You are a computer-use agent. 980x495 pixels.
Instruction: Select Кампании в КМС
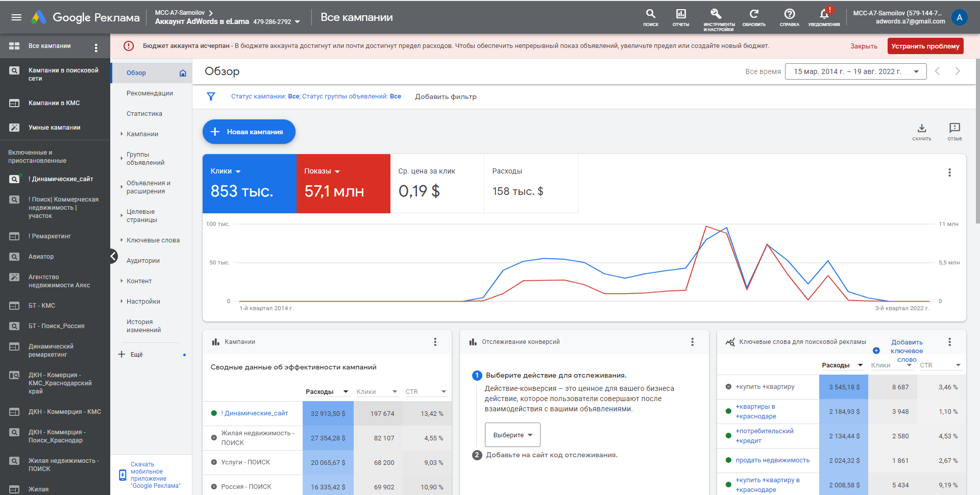[x=55, y=103]
